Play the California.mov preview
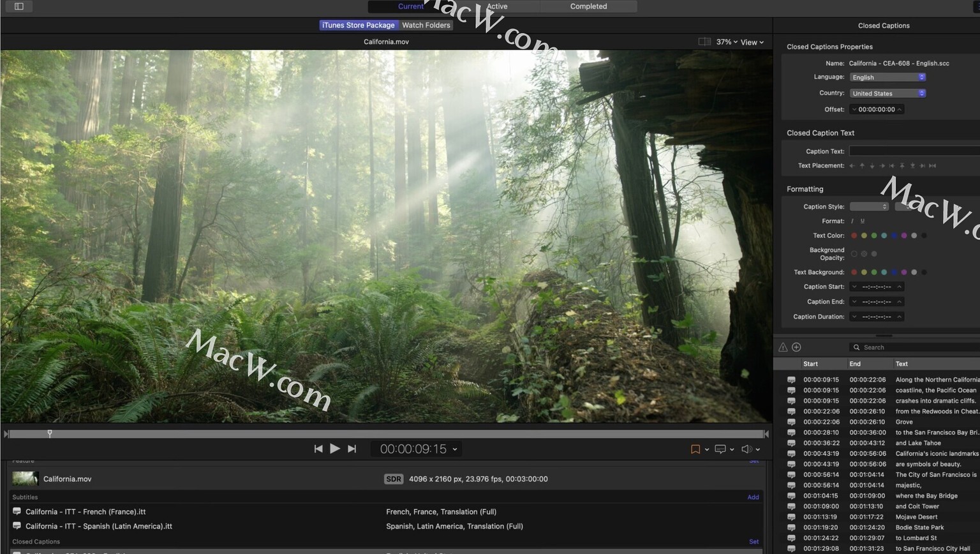The height and width of the screenshot is (554, 980). point(335,449)
